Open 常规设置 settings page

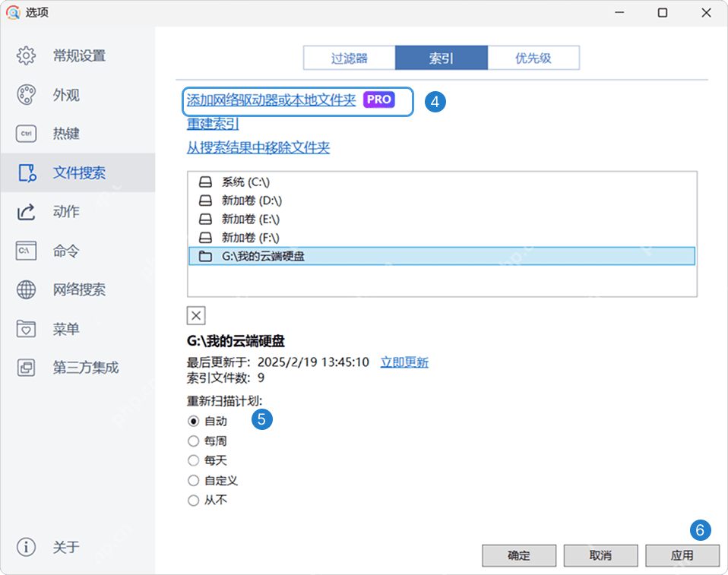click(78, 55)
